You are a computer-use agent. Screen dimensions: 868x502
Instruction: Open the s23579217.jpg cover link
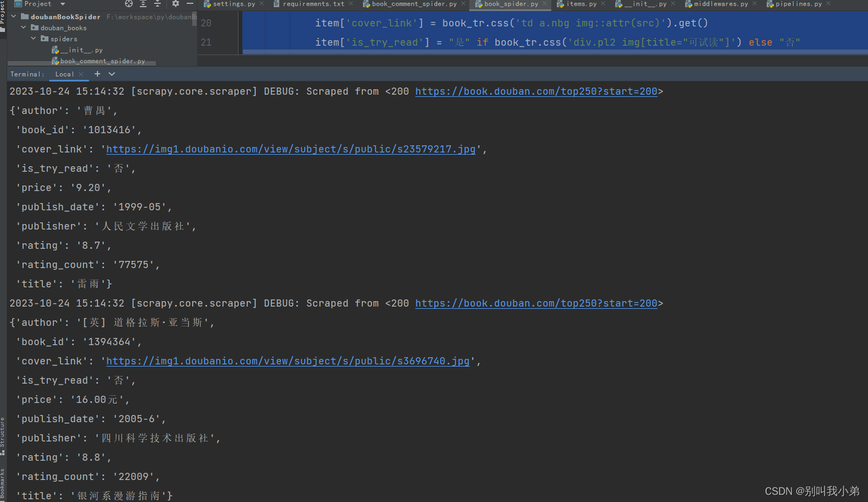pyautogui.click(x=291, y=149)
